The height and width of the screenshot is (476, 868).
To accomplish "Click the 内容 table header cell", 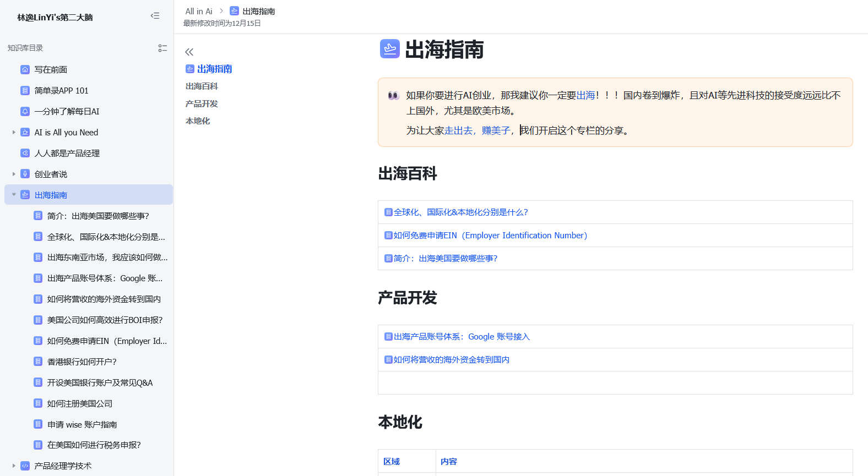I will (644, 461).
